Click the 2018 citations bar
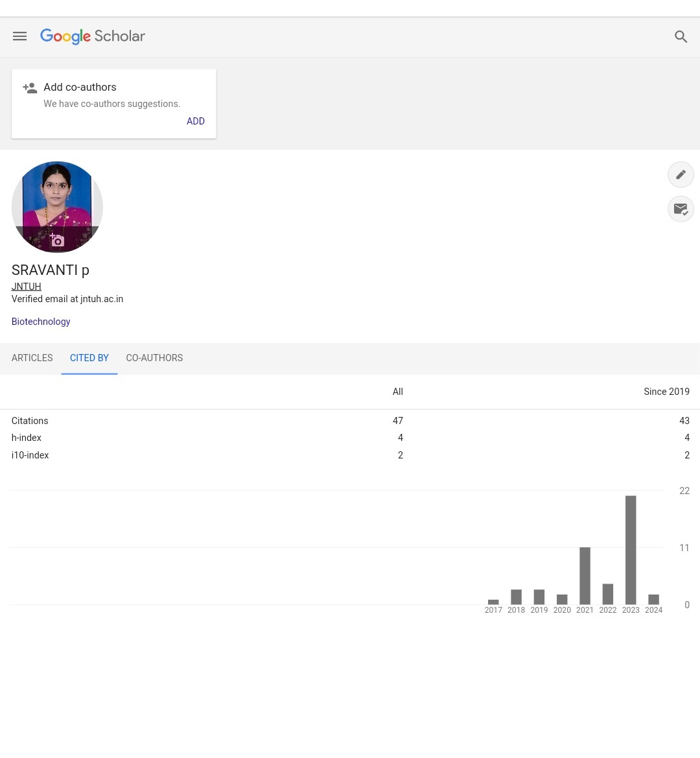The image size is (700, 758). (x=516, y=597)
